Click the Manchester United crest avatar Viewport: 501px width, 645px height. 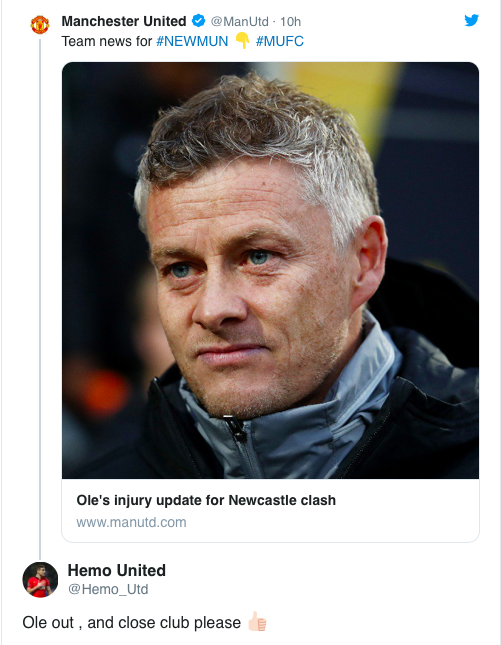point(40,24)
